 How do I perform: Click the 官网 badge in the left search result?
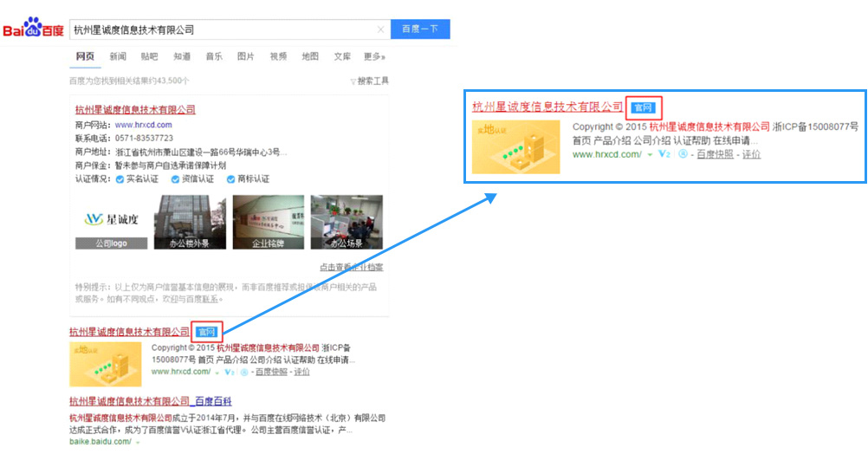coord(208,331)
